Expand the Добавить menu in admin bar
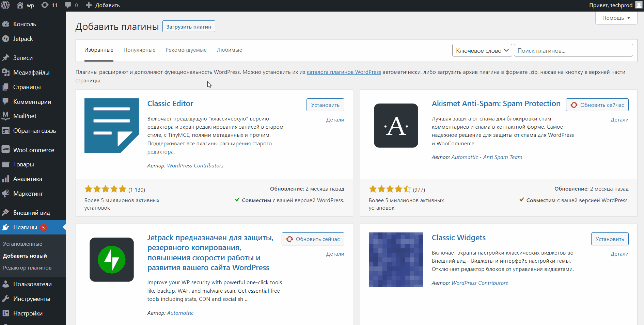The height and width of the screenshot is (325, 644). coord(103,5)
